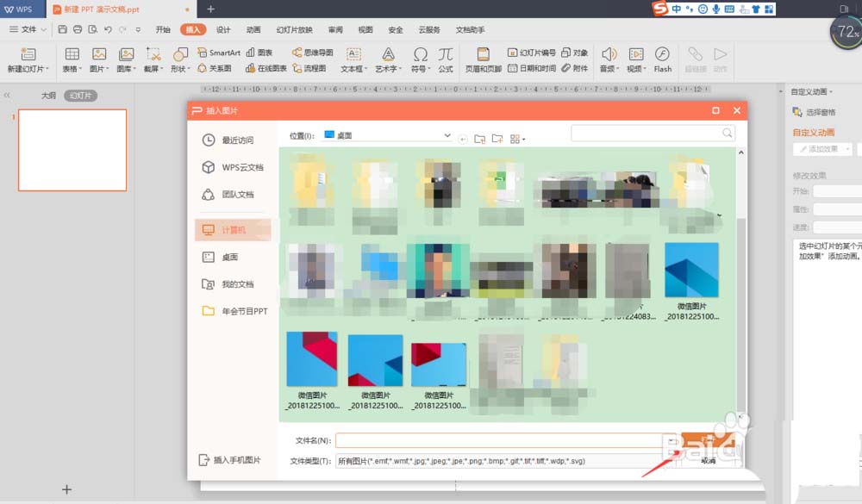Screen dimensions: 862x504
Task: Expand the 自定义动画 pane title dropdown
Action: (831, 92)
